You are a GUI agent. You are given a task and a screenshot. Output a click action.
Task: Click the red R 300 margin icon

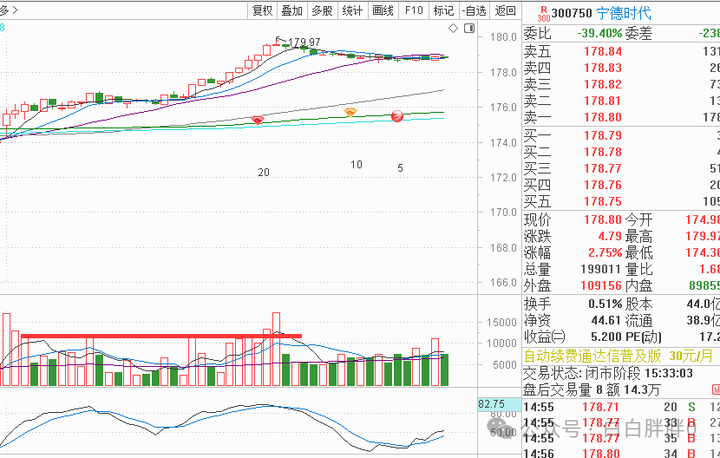pyautogui.click(x=544, y=14)
